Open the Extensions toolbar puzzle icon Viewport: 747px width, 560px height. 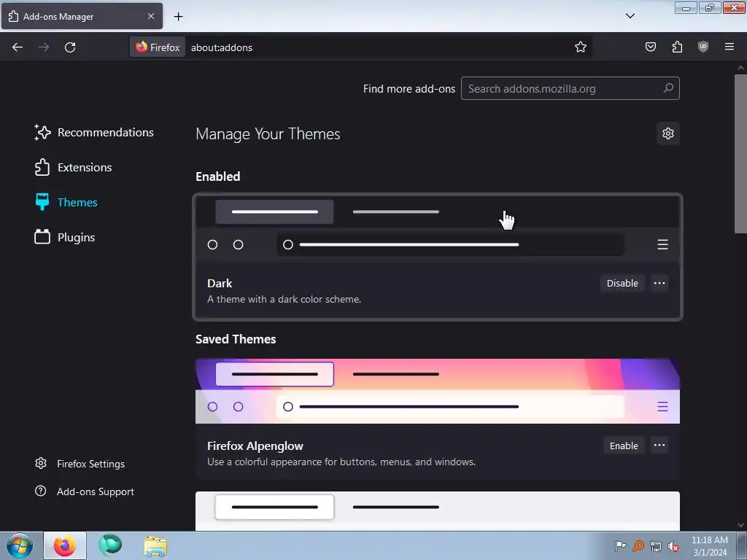pos(677,47)
